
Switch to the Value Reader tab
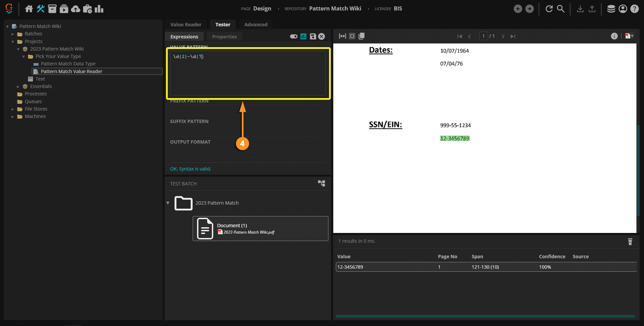click(x=186, y=25)
